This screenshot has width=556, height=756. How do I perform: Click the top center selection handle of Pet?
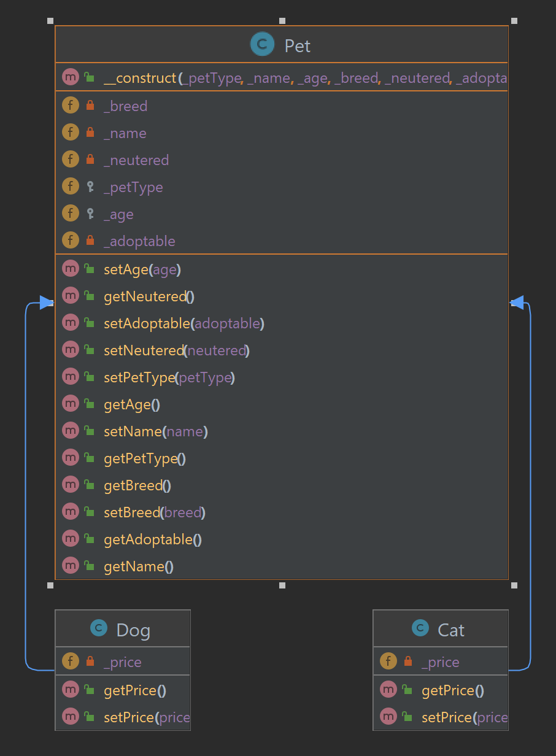coord(282,21)
